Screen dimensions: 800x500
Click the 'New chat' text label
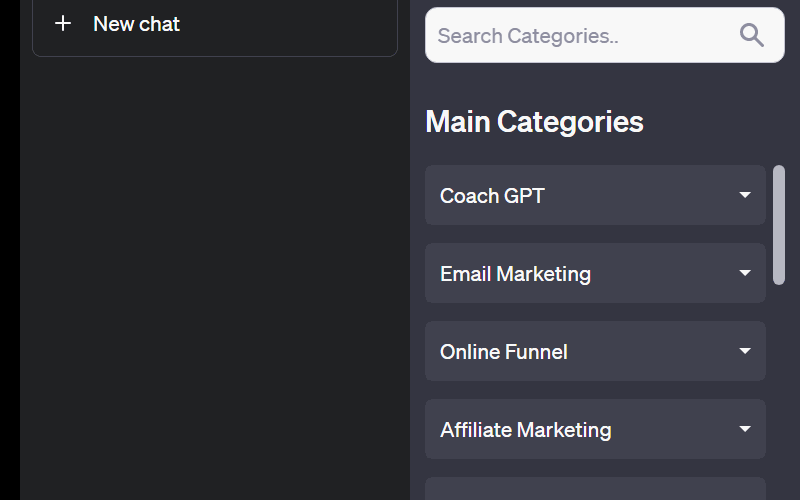point(136,24)
